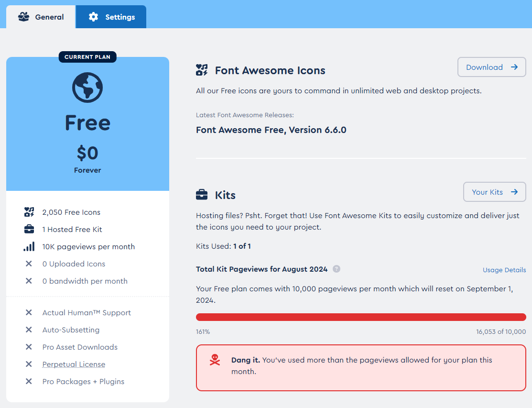Click the pageviews help question mark icon
The width and height of the screenshot is (532, 408).
click(336, 269)
